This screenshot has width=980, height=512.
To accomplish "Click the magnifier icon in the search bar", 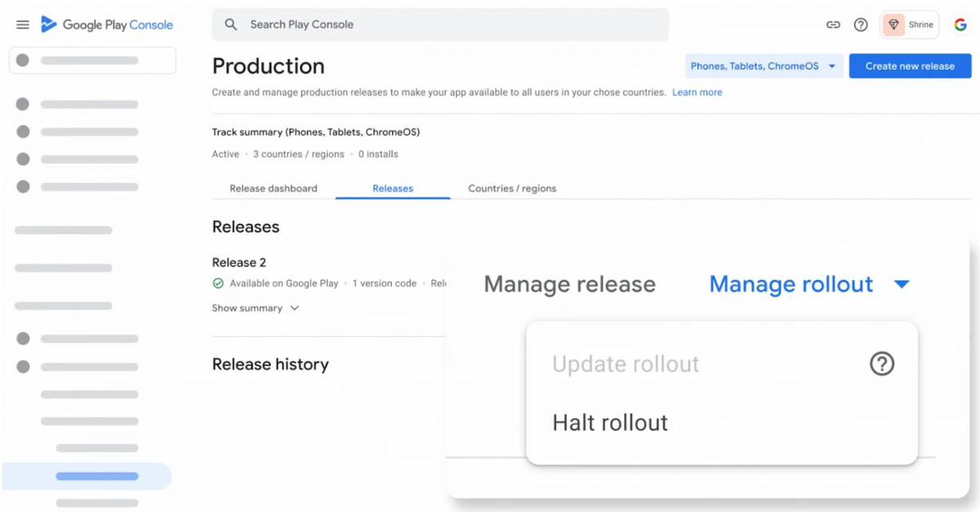I will (x=231, y=24).
